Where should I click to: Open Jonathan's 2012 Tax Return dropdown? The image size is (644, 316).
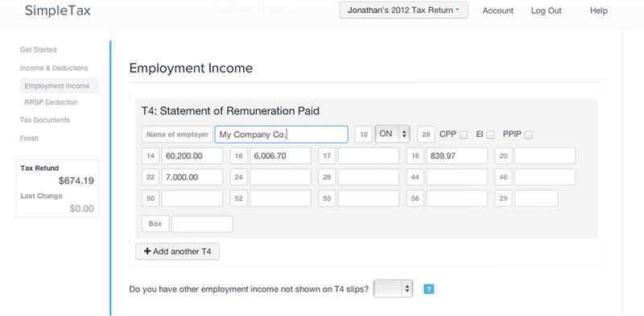coord(403,10)
